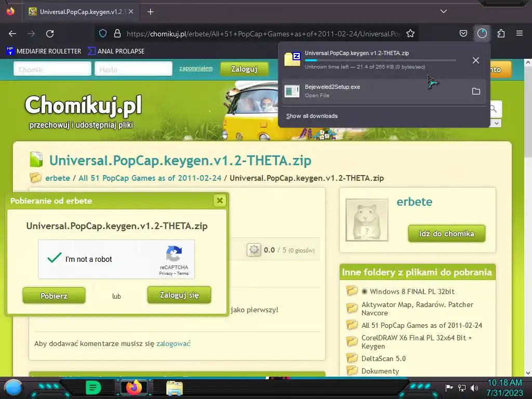Open the DeltaScan 5.0 folder
The image size is (532, 399).
pos(383,358)
